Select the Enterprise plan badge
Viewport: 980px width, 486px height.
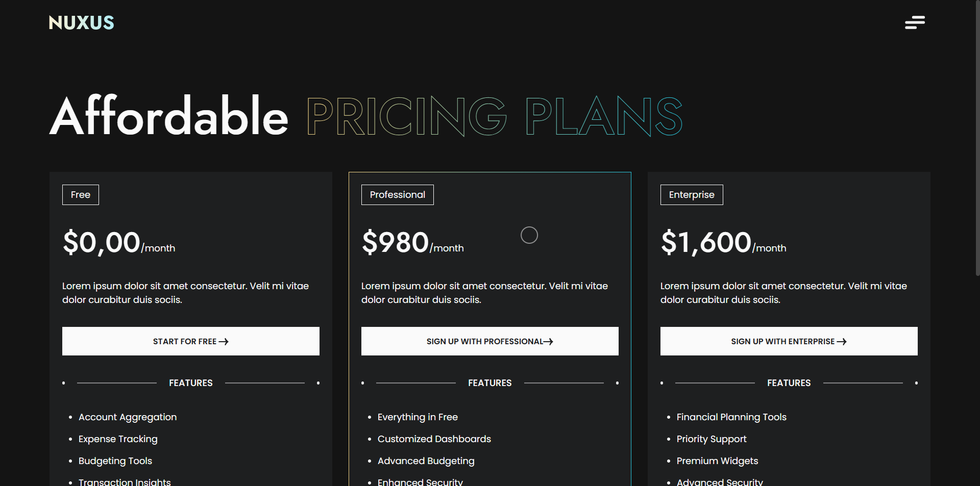click(692, 195)
